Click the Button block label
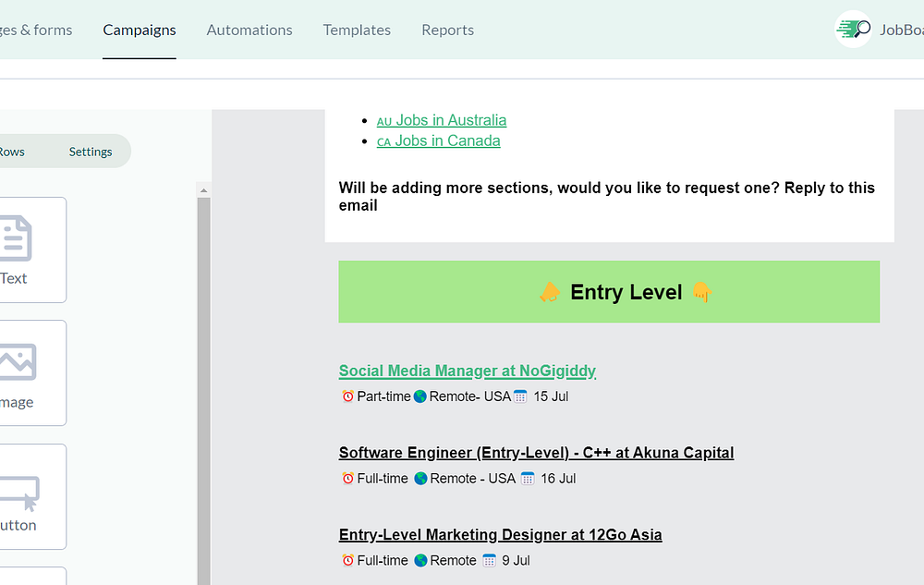The width and height of the screenshot is (924, 585). click(18, 525)
